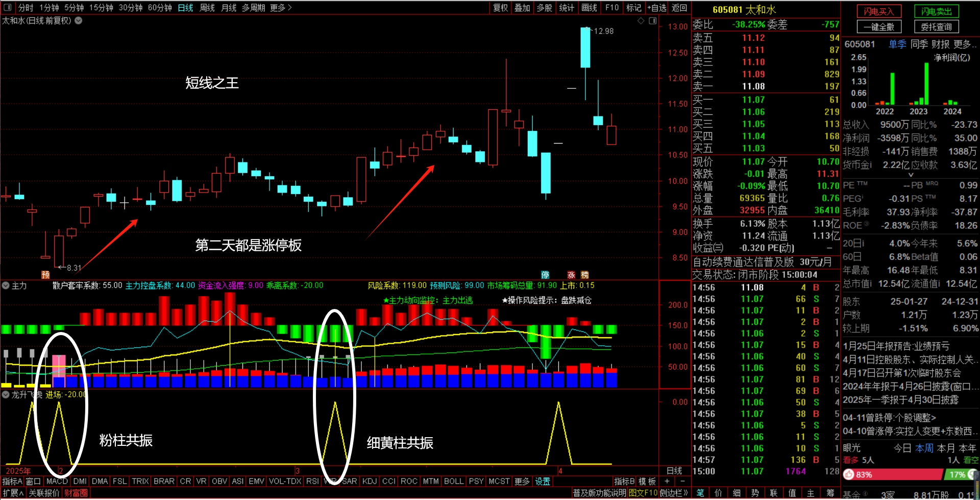Click the orange 预 marker under the chart
The height and width of the screenshot is (500, 980).
click(45, 275)
